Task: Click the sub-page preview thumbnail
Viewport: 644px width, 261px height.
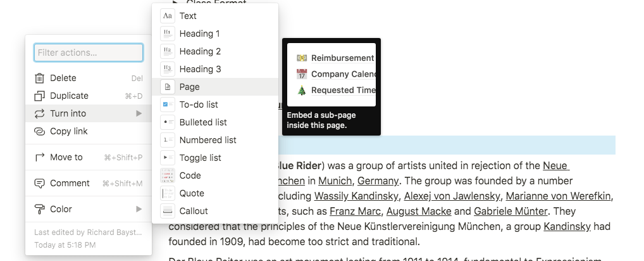Action: tap(331, 74)
